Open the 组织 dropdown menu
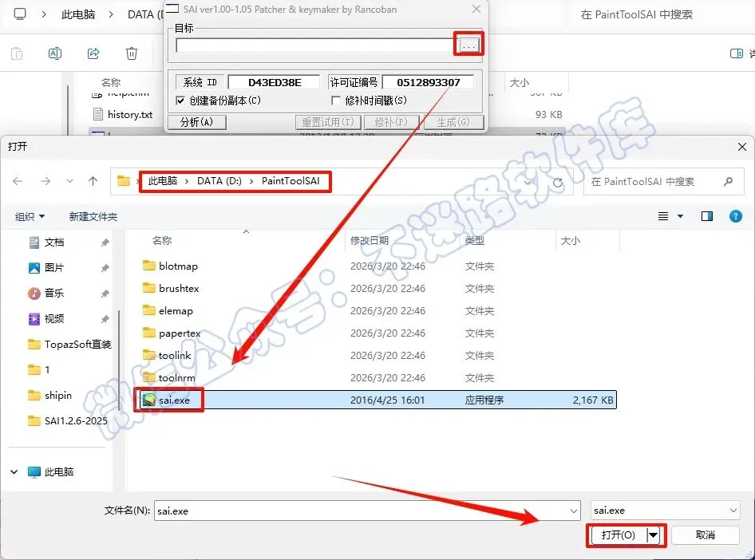755x560 pixels. [30, 216]
